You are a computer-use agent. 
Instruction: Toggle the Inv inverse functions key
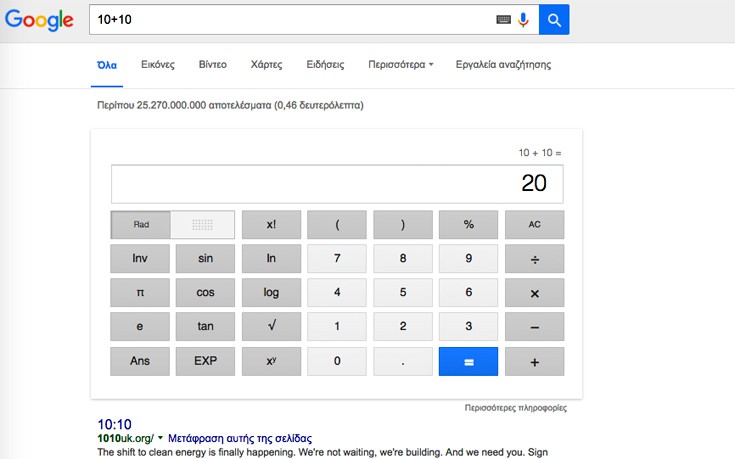point(140,259)
